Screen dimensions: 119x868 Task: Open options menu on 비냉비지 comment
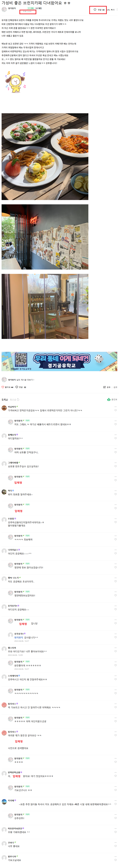coord(115,407)
